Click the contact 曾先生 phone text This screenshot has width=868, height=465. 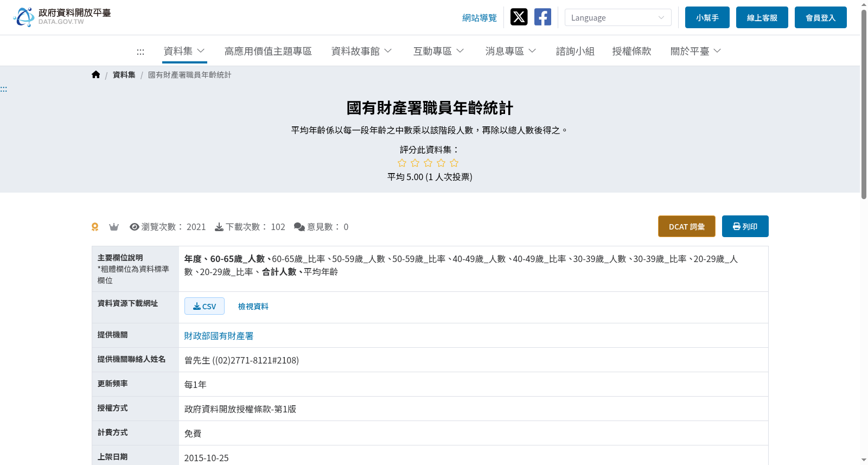(x=241, y=360)
